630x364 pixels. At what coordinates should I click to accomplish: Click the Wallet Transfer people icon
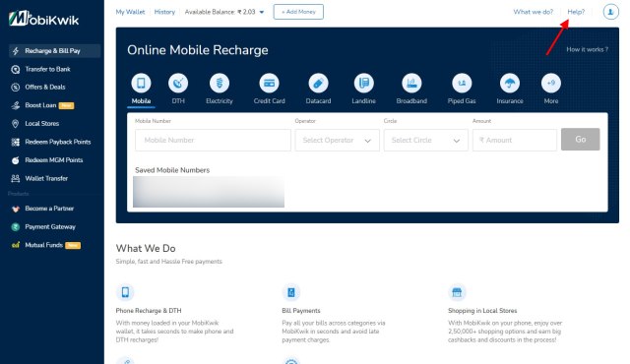click(x=16, y=179)
